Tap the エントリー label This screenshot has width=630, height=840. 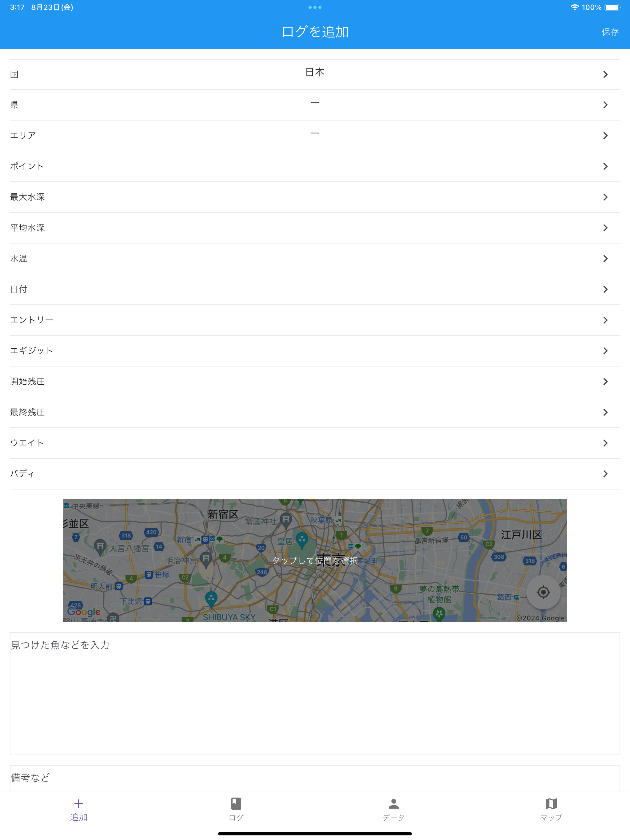click(x=32, y=320)
